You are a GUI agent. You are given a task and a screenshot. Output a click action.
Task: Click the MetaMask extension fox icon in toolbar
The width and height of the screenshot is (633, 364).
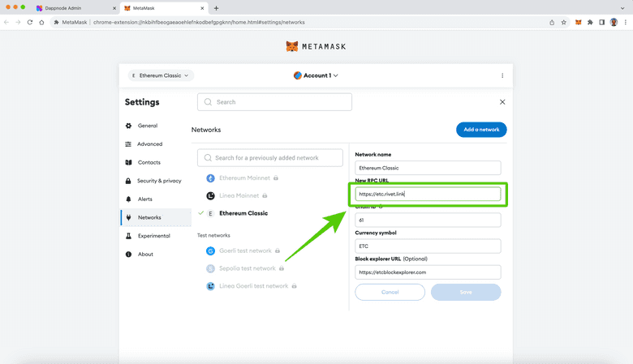coord(578,22)
